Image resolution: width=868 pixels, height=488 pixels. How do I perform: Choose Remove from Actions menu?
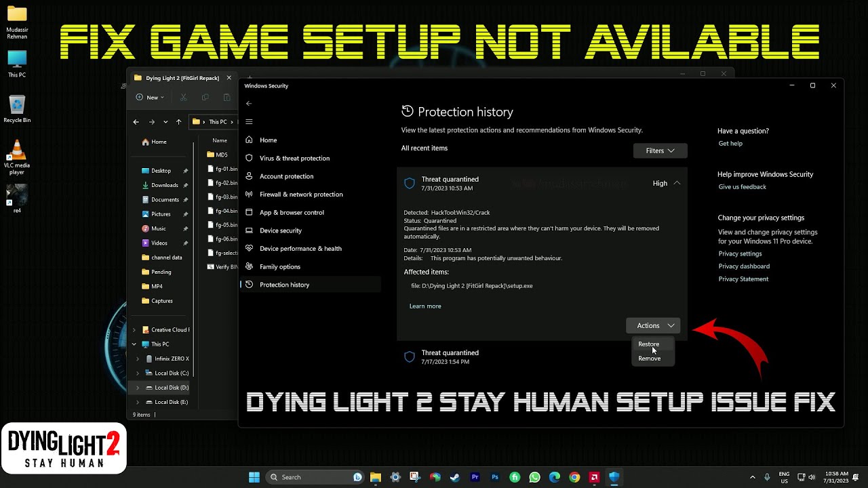[649, 359]
